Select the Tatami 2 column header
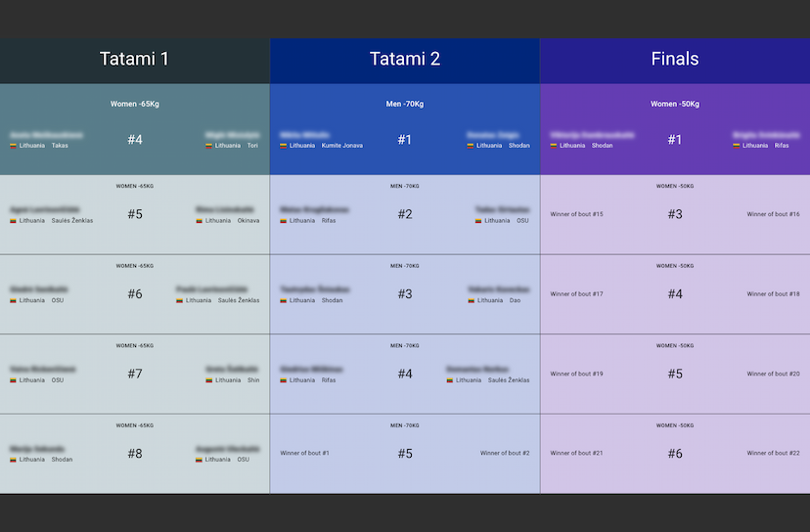Screen dimensions: 810x532 point(405,60)
